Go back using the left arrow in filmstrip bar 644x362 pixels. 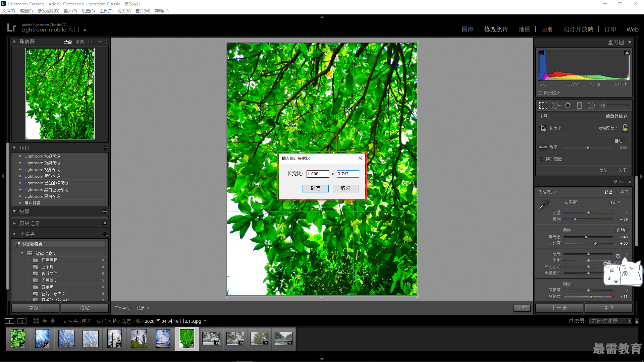(45, 321)
